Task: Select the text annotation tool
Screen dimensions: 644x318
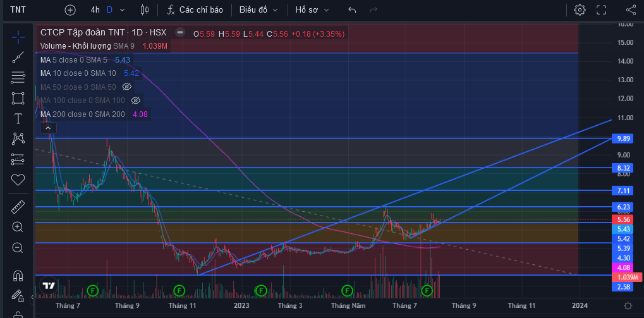Action: click(x=18, y=119)
